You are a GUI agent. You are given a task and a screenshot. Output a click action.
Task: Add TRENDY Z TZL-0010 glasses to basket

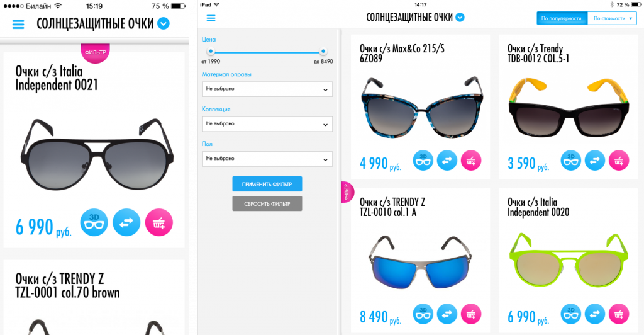[x=470, y=314]
